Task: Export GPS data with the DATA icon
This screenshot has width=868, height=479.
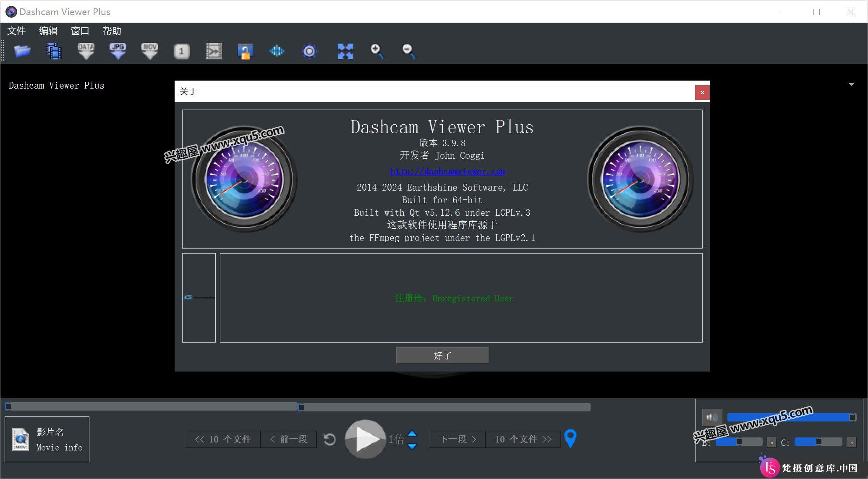Action: click(x=86, y=51)
